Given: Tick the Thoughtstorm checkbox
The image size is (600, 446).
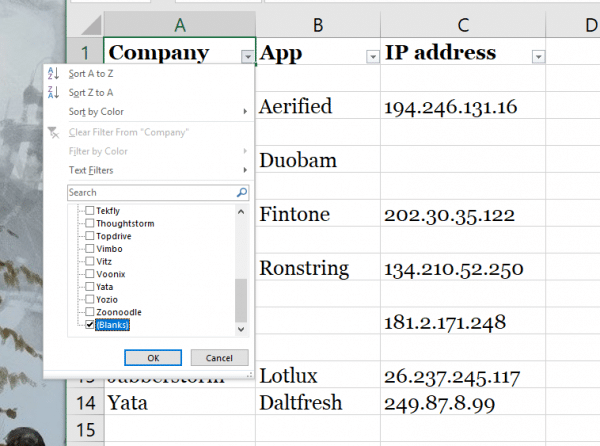Looking at the screenshot, I should tap(90, 223).
